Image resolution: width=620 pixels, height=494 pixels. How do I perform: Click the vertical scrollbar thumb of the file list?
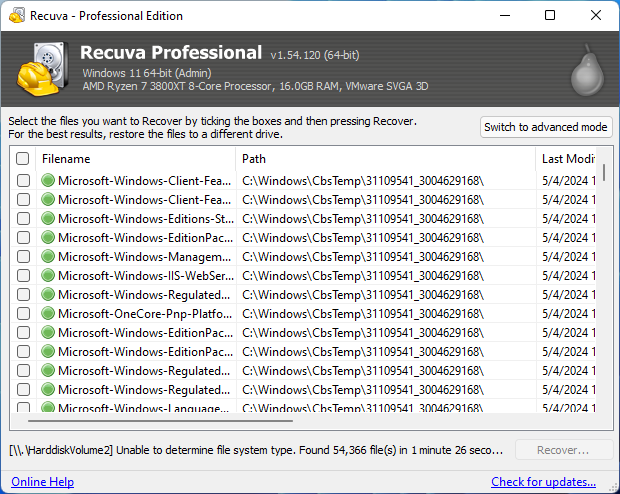pos(604,172)
